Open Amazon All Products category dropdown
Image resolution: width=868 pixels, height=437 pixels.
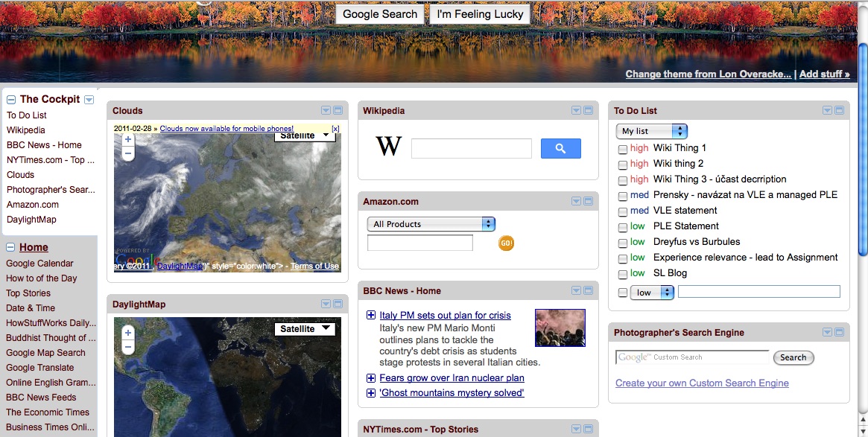pos(431,224)
